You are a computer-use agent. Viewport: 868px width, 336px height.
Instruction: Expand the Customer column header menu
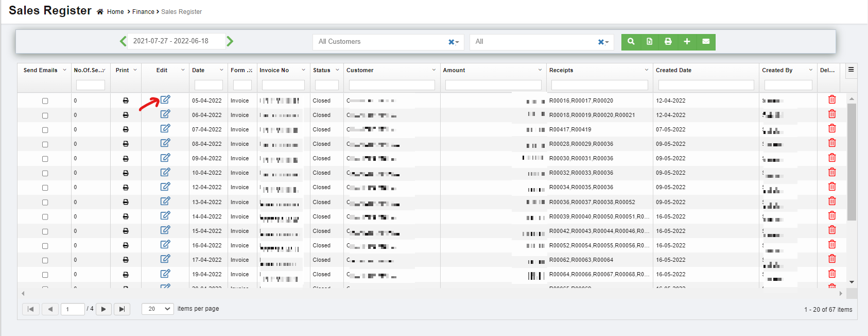pyautogui.click(x=434, y=70)
